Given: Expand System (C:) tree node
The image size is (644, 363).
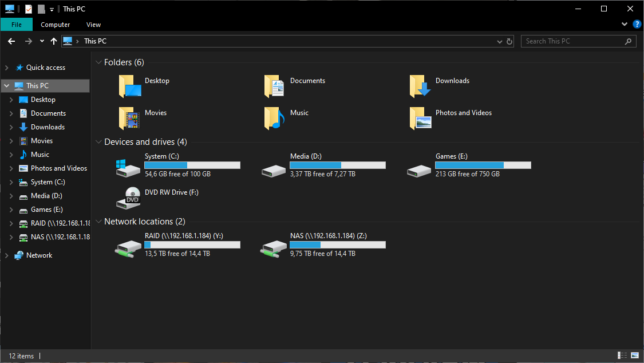Looking at the screenshot, I should coord(11,182).
